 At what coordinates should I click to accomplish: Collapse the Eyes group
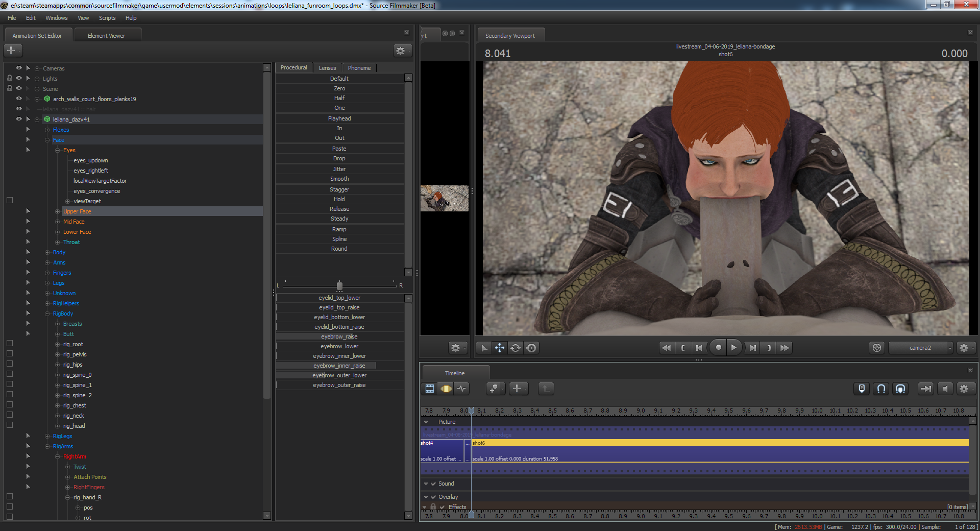click(x=57, y=150)
